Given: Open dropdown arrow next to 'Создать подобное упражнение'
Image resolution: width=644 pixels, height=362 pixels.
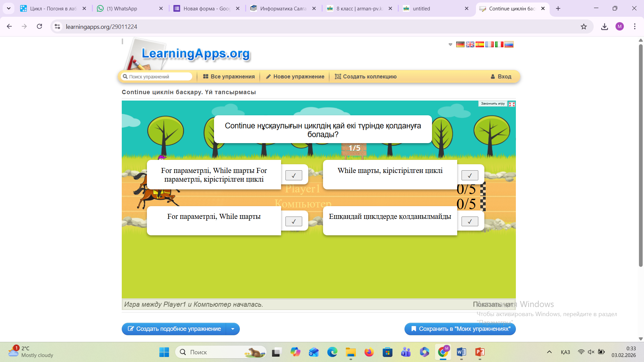Looking at the screenshot, I should pos(233,329).
